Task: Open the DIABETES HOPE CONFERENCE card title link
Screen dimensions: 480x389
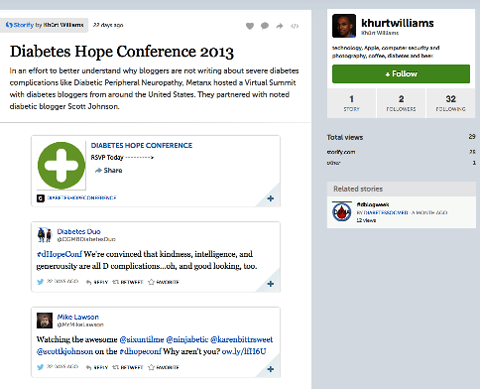Action: click(x=141, y=146)
